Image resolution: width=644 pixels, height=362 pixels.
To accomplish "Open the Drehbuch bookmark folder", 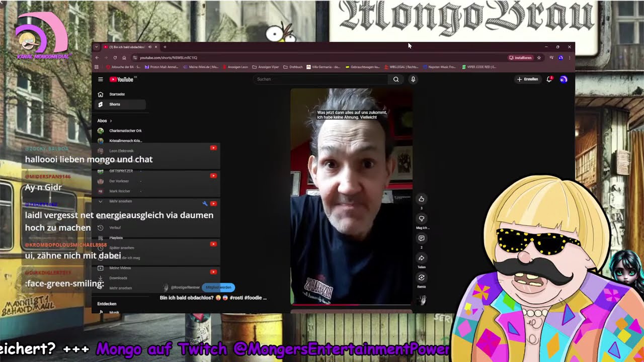I will (293, 67).
